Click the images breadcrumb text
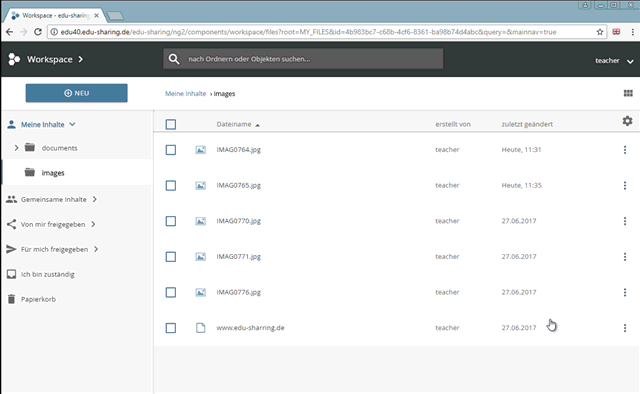 [x=224, y=94]
